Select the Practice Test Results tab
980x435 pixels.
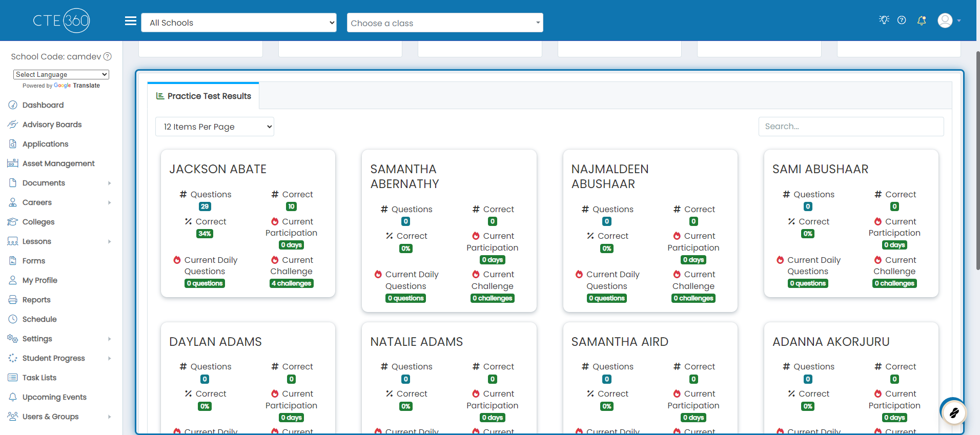click(x=203, y=96)
